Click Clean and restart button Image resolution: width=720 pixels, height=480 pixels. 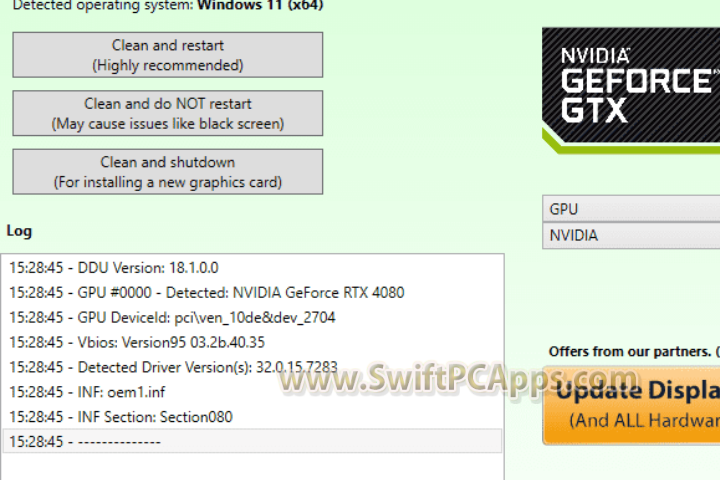168,55
